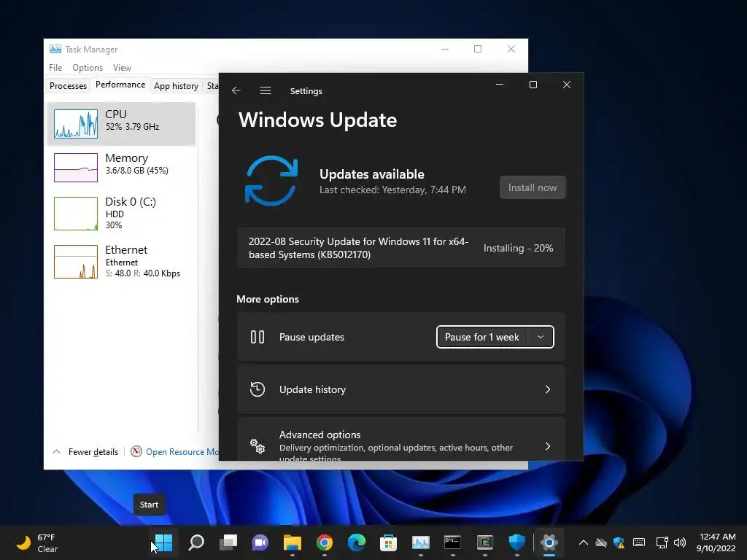Open the File menu in Task Manager
Screen dimensions: 747x560
tap(55, 68)
